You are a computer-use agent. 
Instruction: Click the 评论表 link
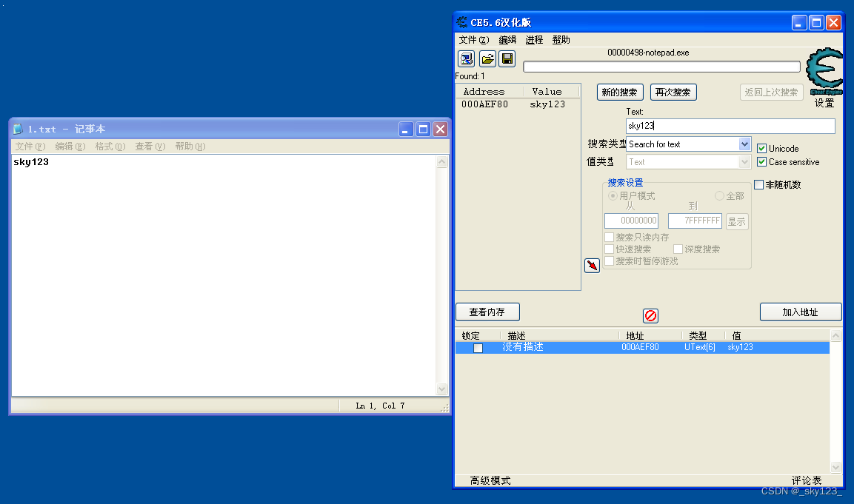coord(807,480)
